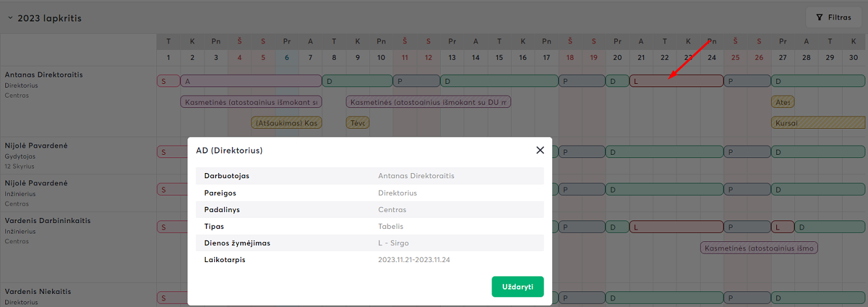Click the dialog title AD (Direktorius)
Screen dimensions: 868x307
(229, 150)
